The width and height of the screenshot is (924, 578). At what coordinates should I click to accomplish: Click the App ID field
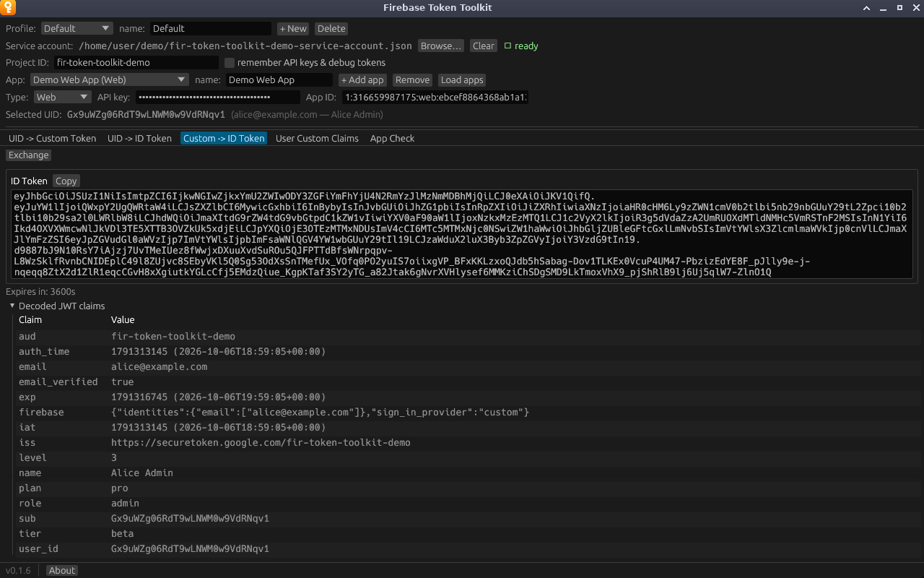[x=435, y=98]
